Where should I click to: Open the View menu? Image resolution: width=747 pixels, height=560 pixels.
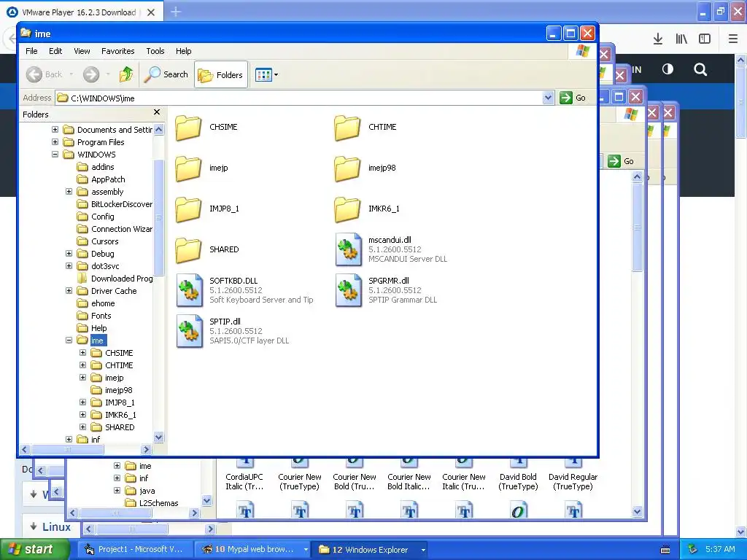82,51
